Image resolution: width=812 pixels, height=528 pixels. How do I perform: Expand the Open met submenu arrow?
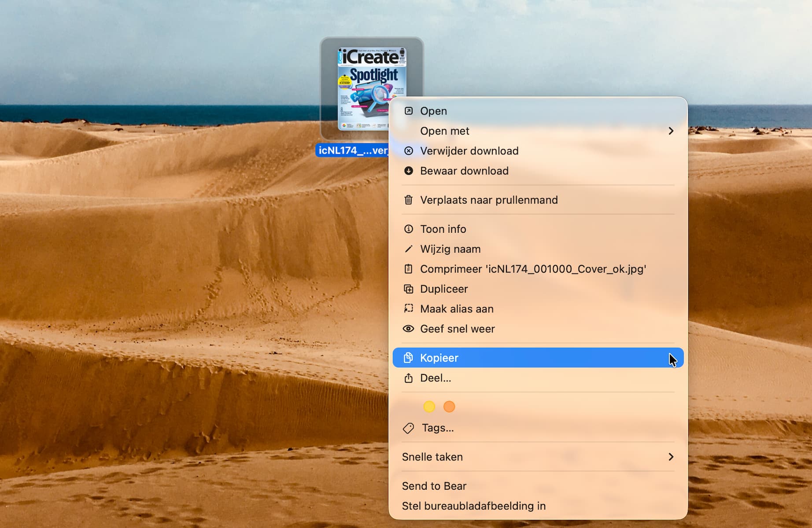click(671, 131)
